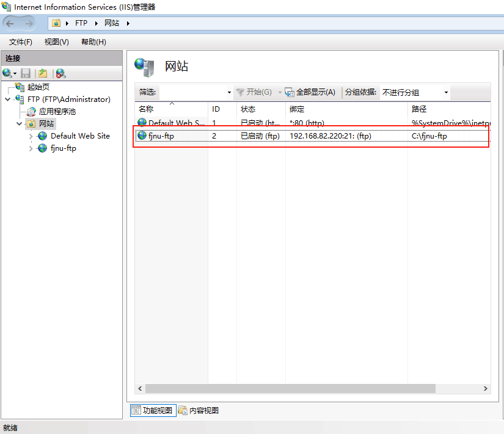The image size is (504, 434).
Task: Click FTP in the address breadcrumb
Action: (x=81, y=23)
